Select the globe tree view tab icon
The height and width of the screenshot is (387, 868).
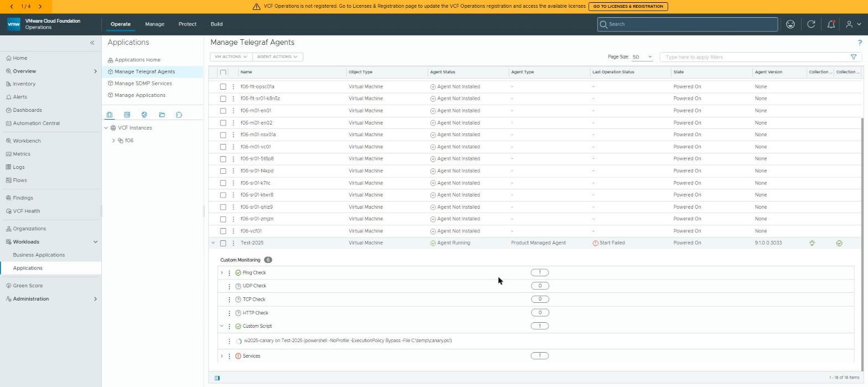coord(144,115)
